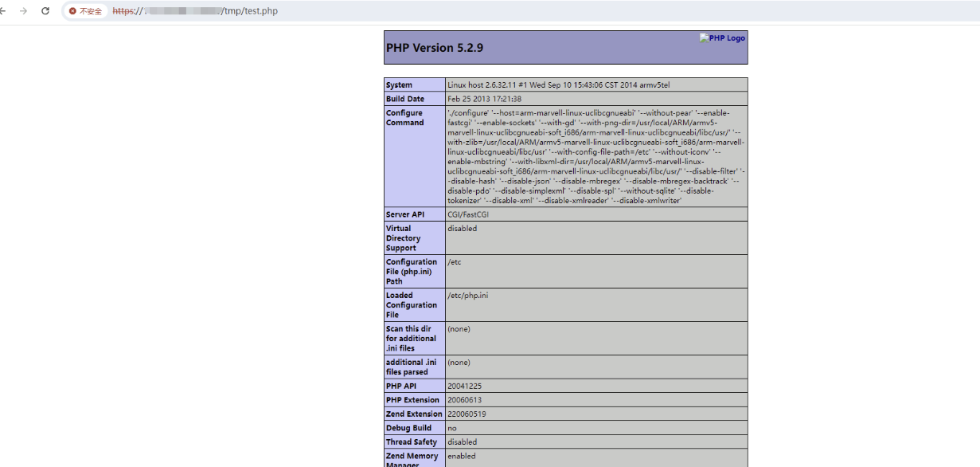
Task: Select the PHP API label
Action: point(401,387)
